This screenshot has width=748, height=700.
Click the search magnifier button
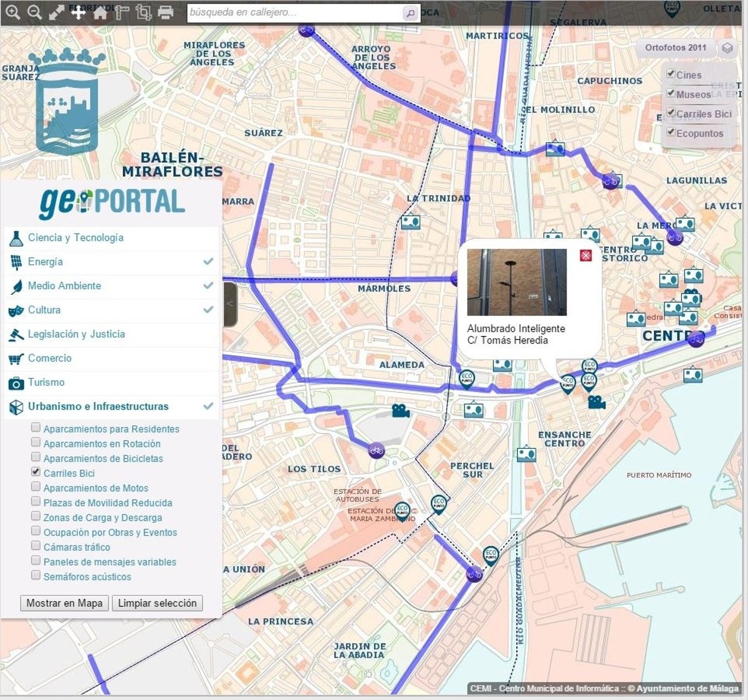[410, 13]
